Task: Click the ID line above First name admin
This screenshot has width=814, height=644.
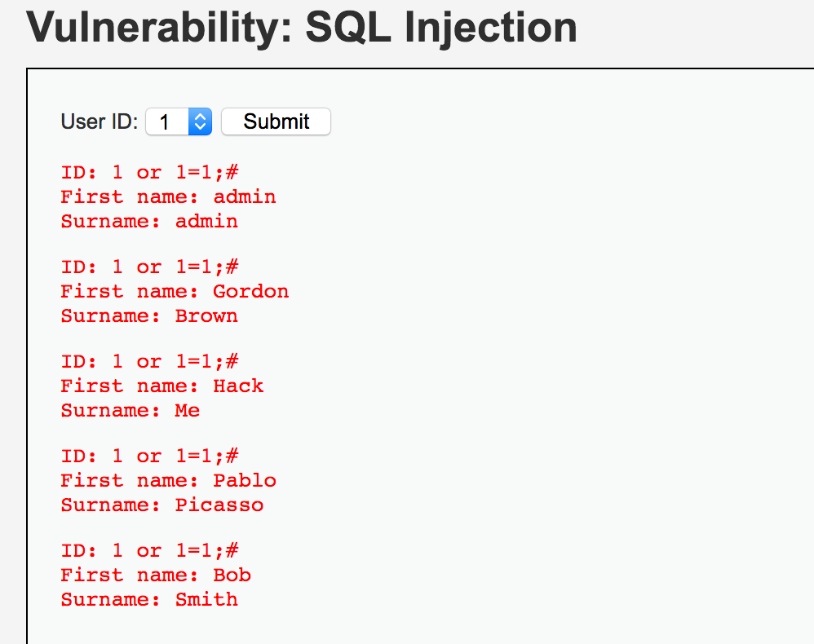Action: [149, 173]
